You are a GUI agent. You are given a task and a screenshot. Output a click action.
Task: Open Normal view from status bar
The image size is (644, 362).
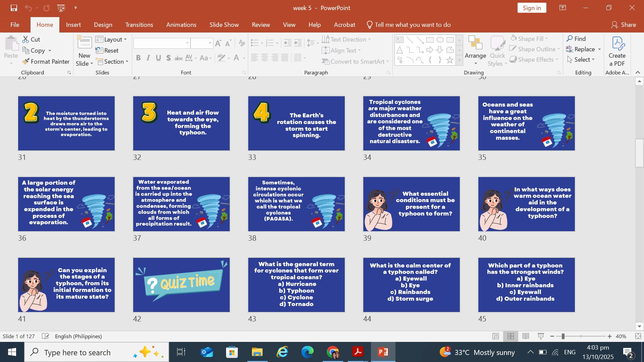[x=495, y=336]
